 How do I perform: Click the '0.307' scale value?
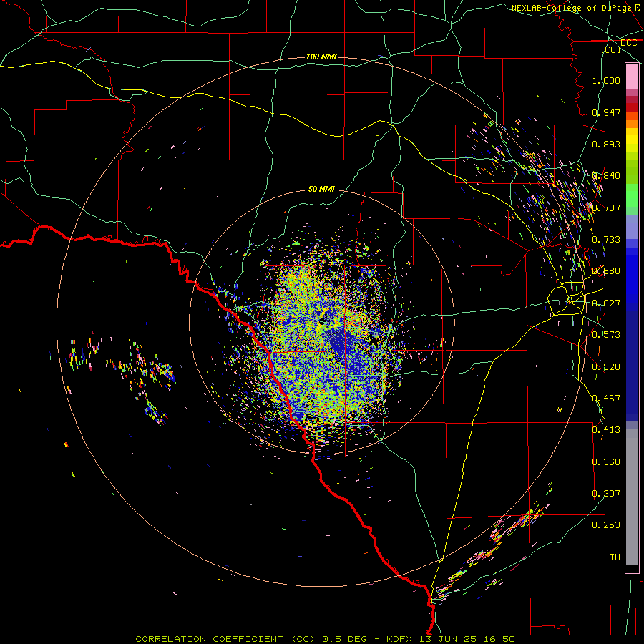point(606,494)
